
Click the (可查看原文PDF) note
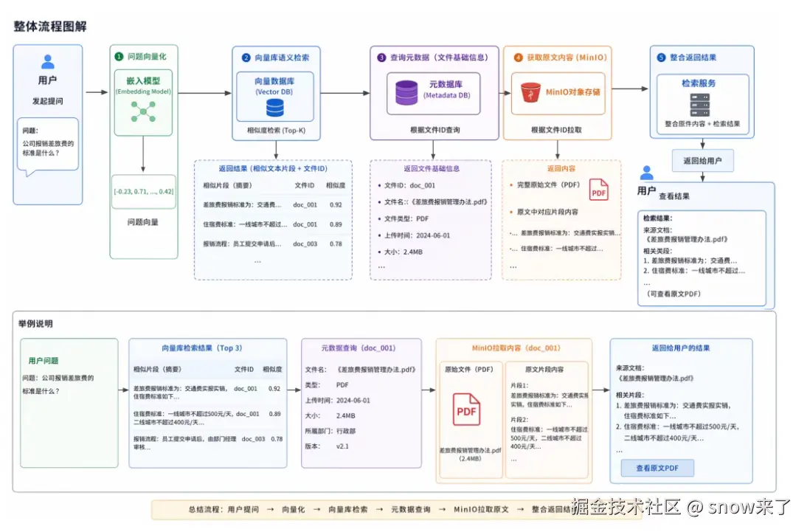point(673,294)
